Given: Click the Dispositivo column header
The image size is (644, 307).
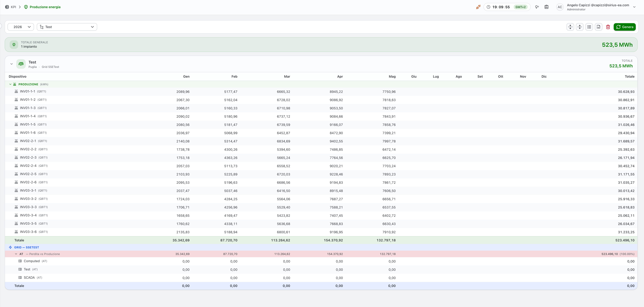Looking at the screenshot, I should 17,77.
